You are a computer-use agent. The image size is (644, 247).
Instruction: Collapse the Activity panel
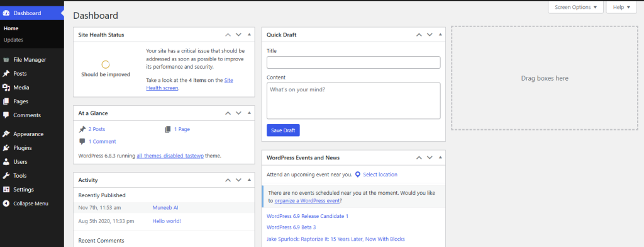pos(249,180)
